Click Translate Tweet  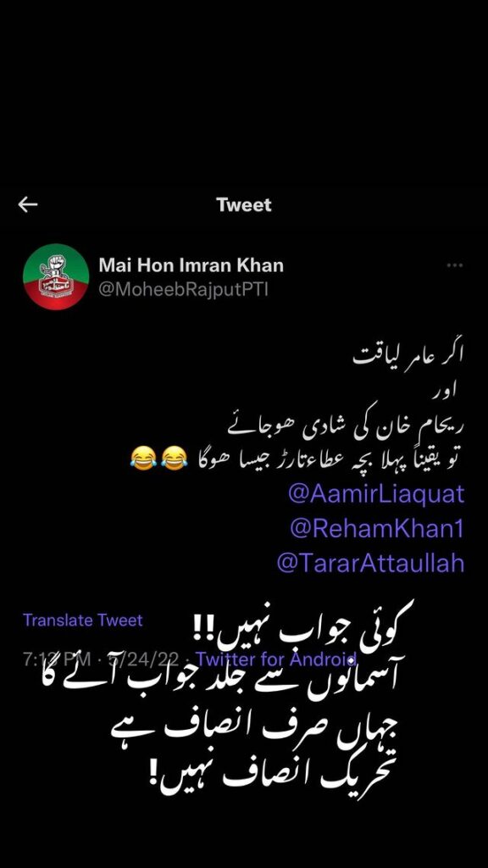pos(83,620)
